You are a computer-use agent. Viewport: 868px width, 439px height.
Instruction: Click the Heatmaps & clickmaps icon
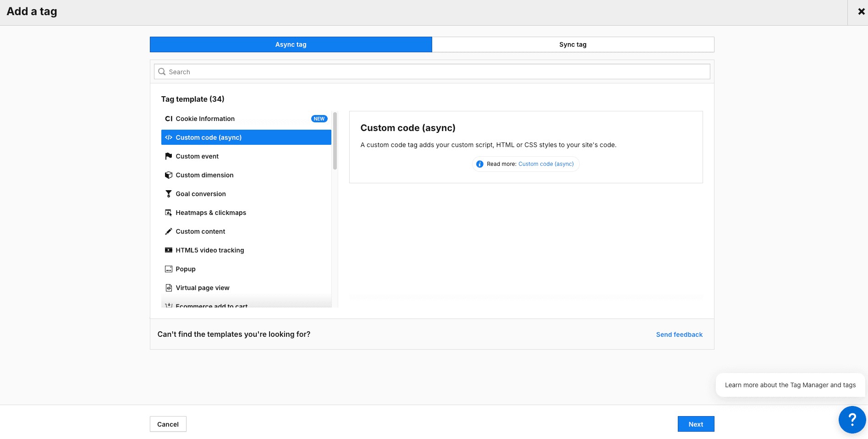pyautogui.click(x=169, y=213)
